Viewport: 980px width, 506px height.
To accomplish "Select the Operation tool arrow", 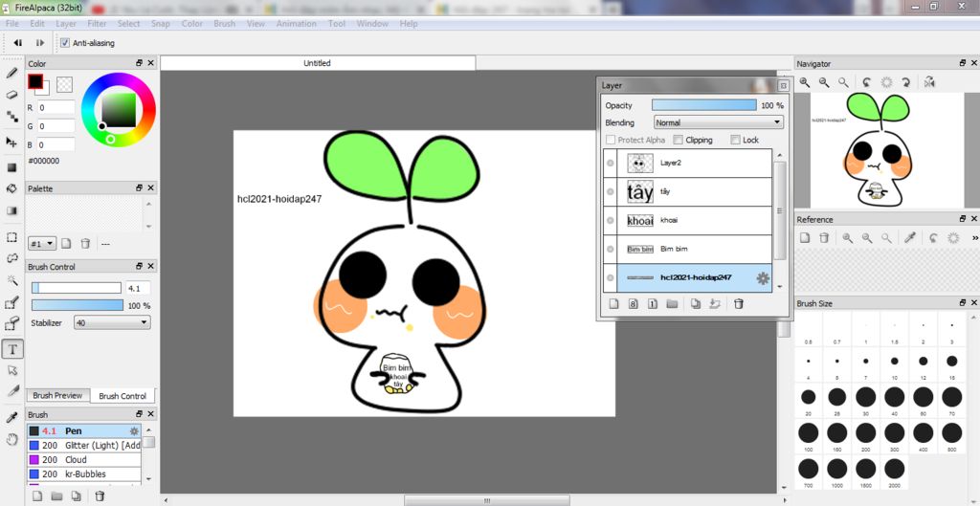I will [11, 370].
